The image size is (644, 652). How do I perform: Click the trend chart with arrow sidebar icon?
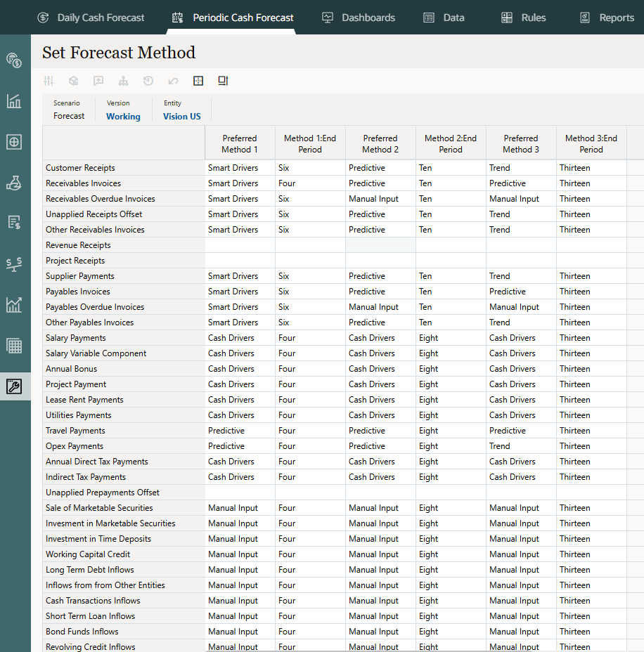pos(14,304)
